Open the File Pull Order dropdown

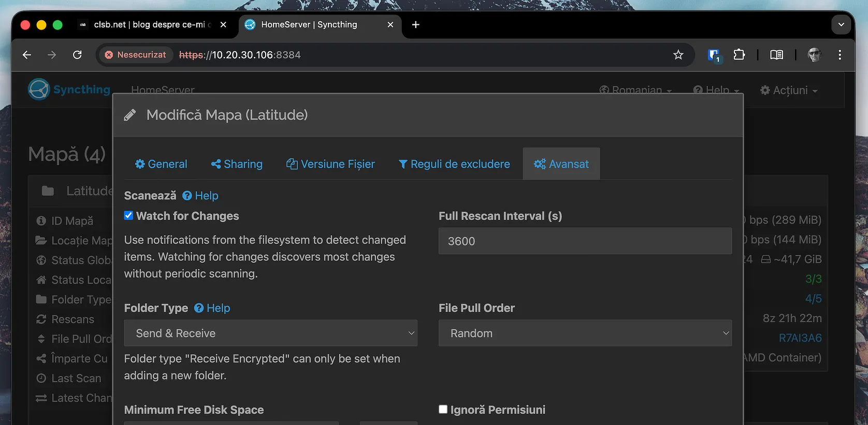pos(585,333)
